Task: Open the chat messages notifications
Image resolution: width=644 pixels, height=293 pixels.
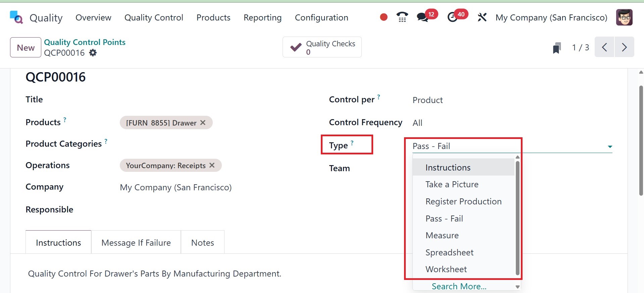Action: (423, 17)
